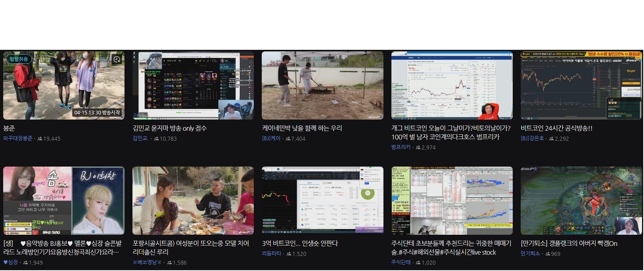The height and width of the screenshot is (271, 644).
Task: Click the viewer count 1,586
Action: (180, 263)
